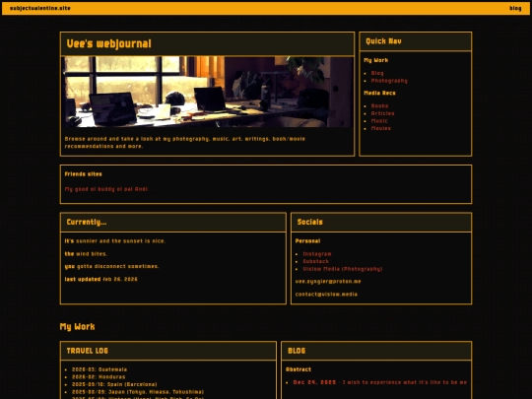Open Photography link in Quick Nav
This screenshot has height=399, width=532.
point(389,81)
